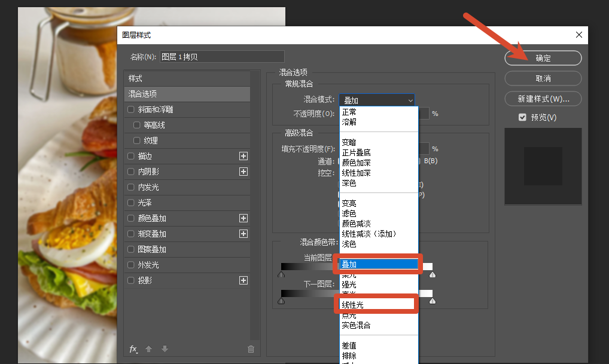The width and height of the screenshot is (609, 364).
Task: Enable the 投影 checkbox
Action: click(x=131, y=280)
